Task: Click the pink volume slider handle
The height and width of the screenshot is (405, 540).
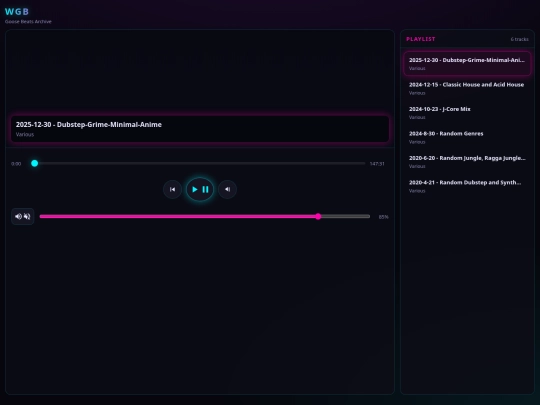Action: pos(318,217)
